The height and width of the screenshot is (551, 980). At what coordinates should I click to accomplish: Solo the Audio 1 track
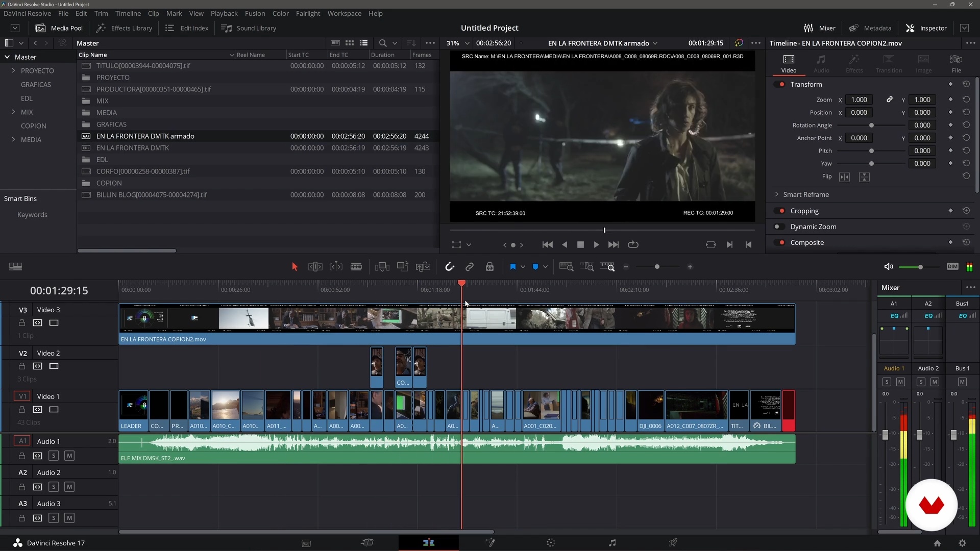(x=54, y=456)
